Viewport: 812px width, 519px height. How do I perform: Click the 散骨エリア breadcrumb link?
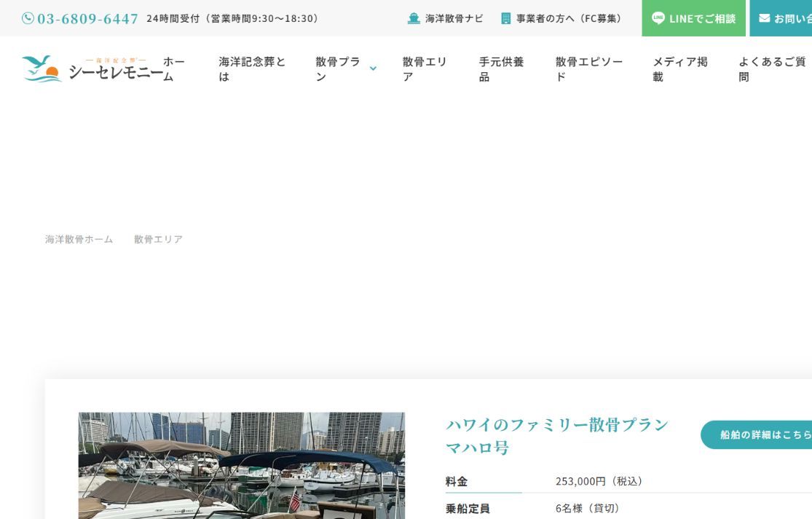pyautogui.click(x=158, y=239)
